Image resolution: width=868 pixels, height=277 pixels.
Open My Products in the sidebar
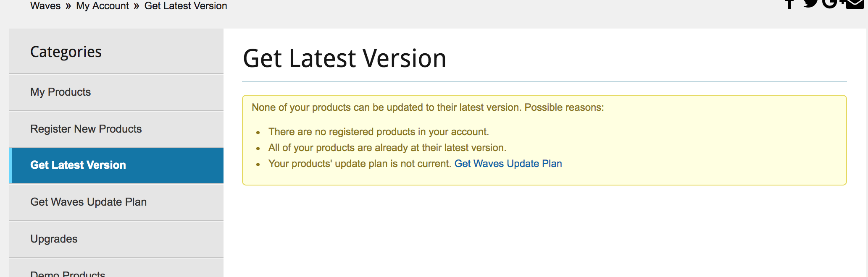click(x=60, y=92)
